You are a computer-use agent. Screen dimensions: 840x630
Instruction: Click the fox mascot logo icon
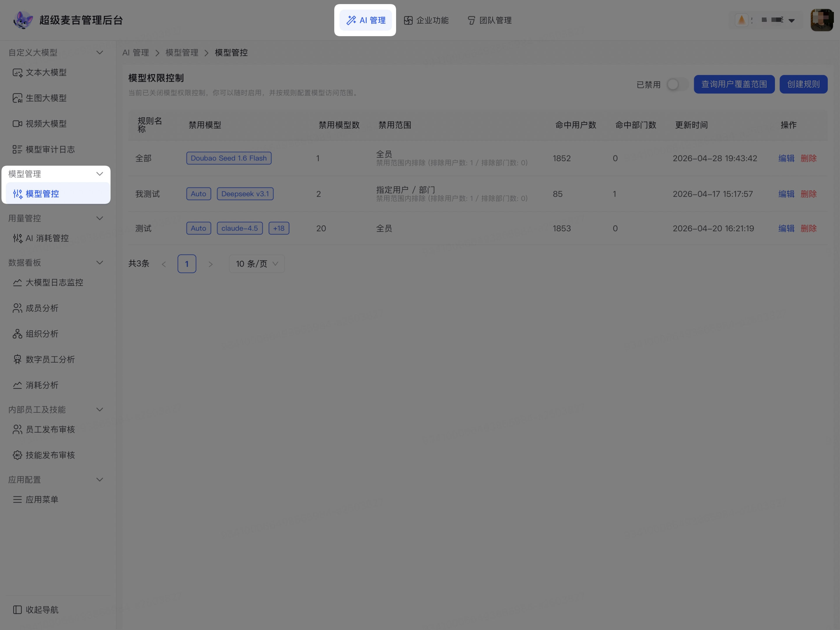[23, 20]
